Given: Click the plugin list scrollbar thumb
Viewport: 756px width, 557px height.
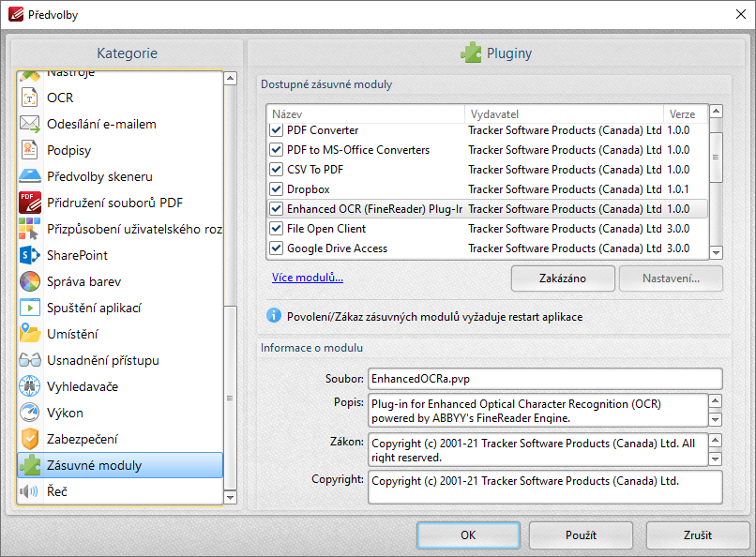Looking at the screenshot, I should point(716,158).
